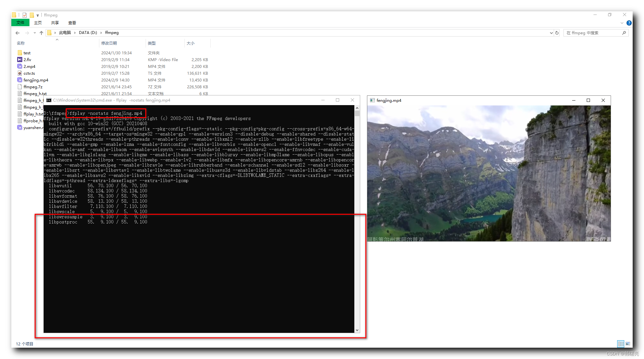644x359 pixels.
Task: Switch to the 共享 ribbon tab
Action: [x=55, y=23]
